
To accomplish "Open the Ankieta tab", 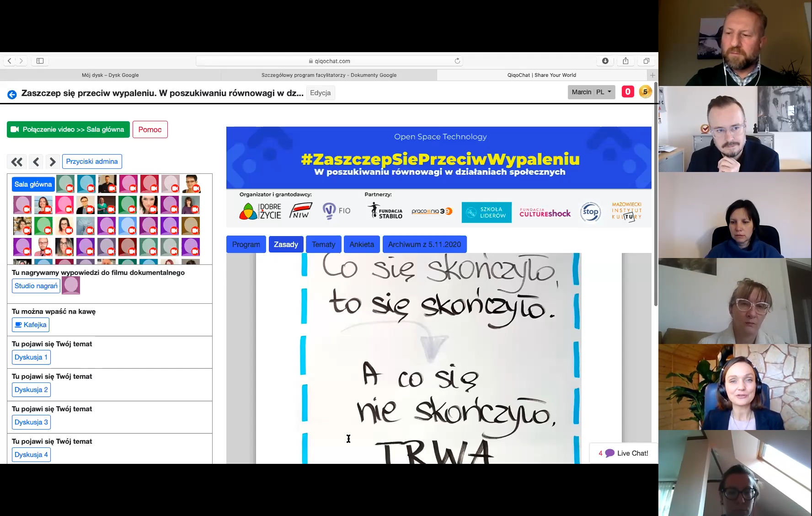I will click(x=362, y=244).
